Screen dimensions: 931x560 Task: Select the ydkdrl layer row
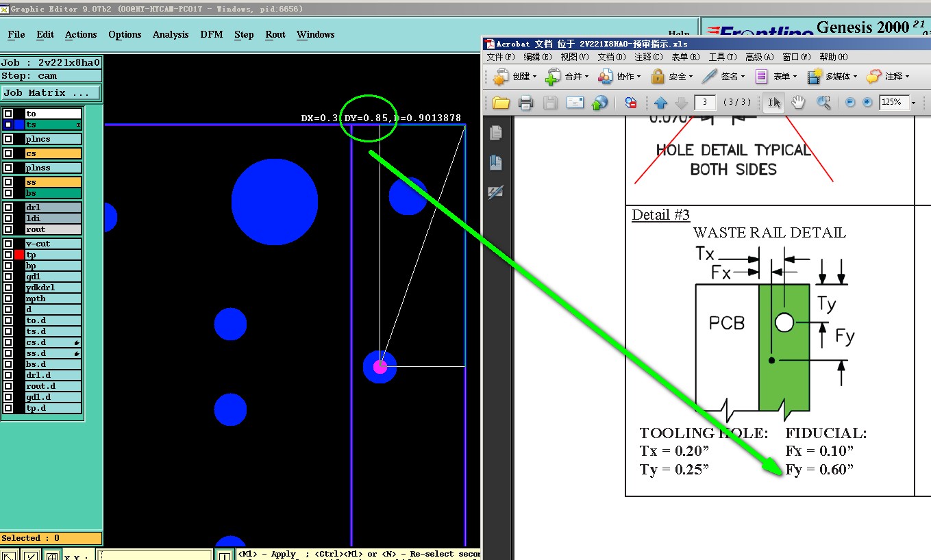(x=53, y=288)
